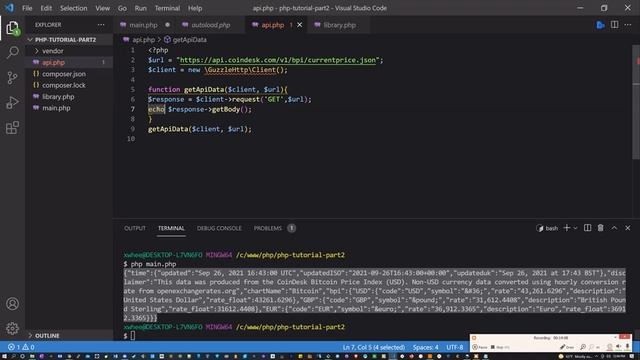
Task: Click the editor vertical scrollbar
Action: coord(636,102)
